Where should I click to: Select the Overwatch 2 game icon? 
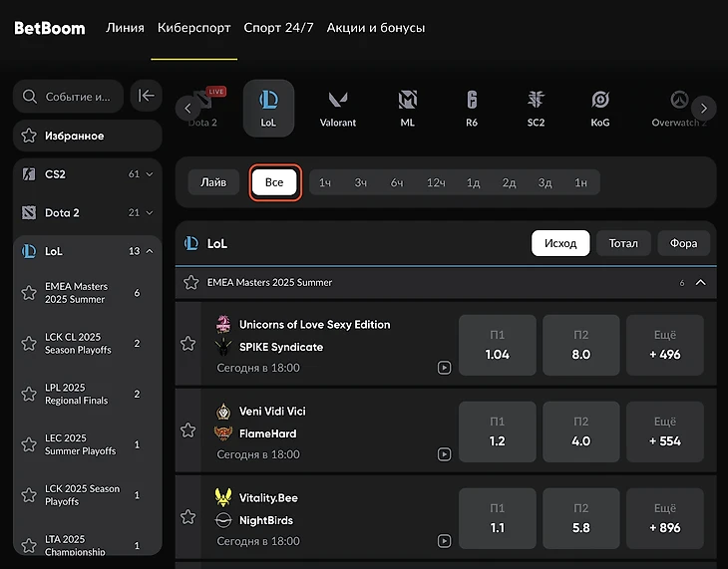[x=678, y=109]
